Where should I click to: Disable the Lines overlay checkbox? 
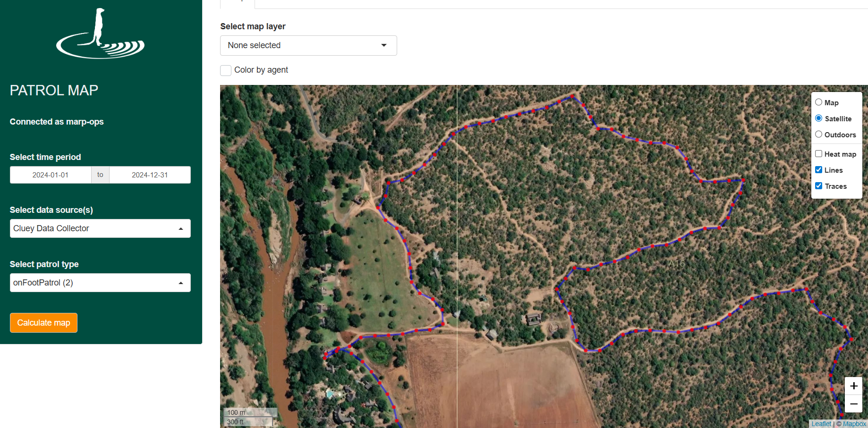click(819, 170)
